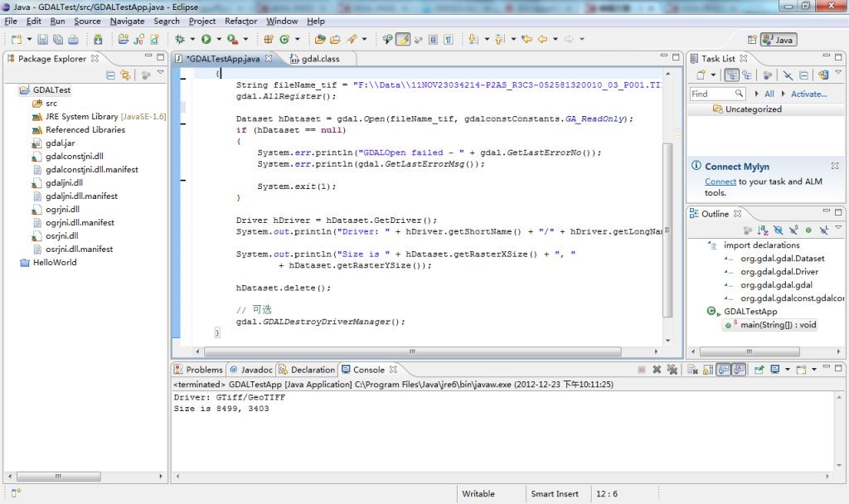The width and height of the screenshot is (849, 504).
Task: Toggle Sort alphabetically in Outline panel
Action: (763, 230)
